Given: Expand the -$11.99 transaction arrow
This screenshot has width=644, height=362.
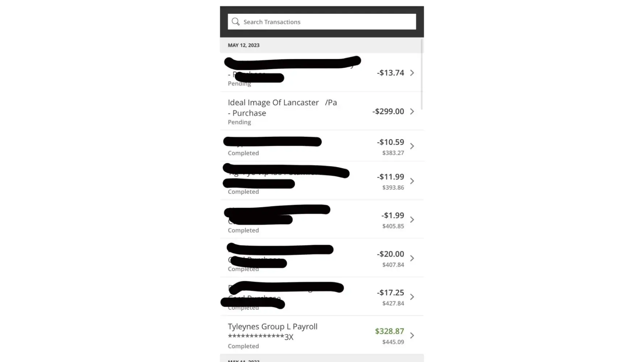Looking at the screenshot, I should click(x=412, y=181).
